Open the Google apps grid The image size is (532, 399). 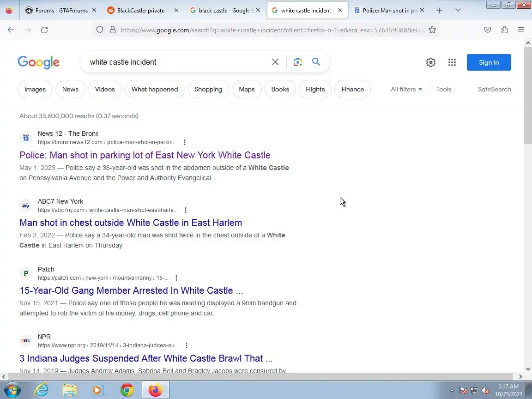point(452,62)
